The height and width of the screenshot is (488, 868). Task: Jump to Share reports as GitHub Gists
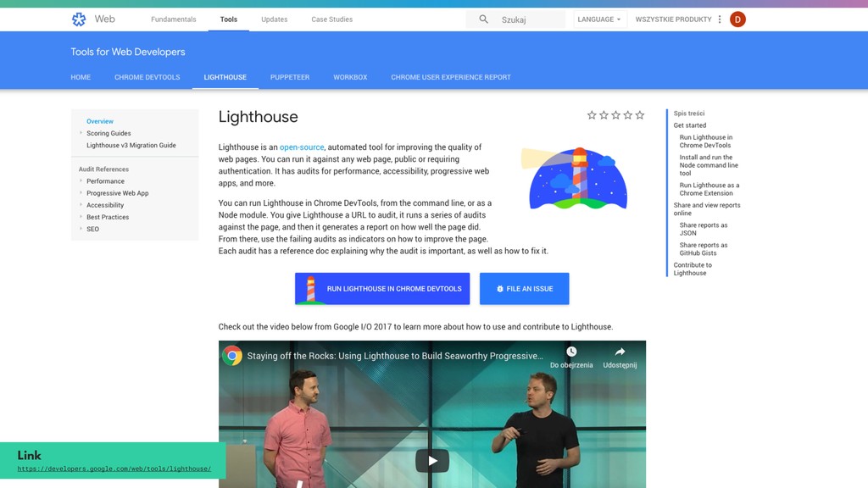(x=704, y=249)
